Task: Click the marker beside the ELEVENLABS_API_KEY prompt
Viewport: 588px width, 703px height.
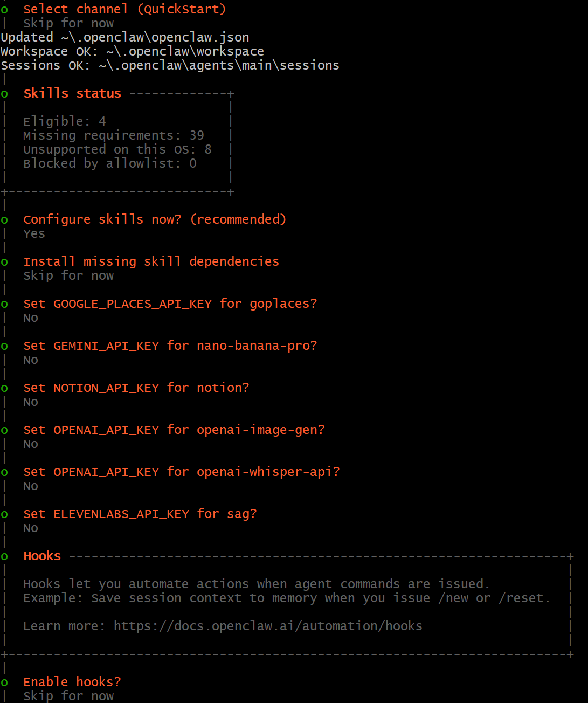Action: coord(4,514)
